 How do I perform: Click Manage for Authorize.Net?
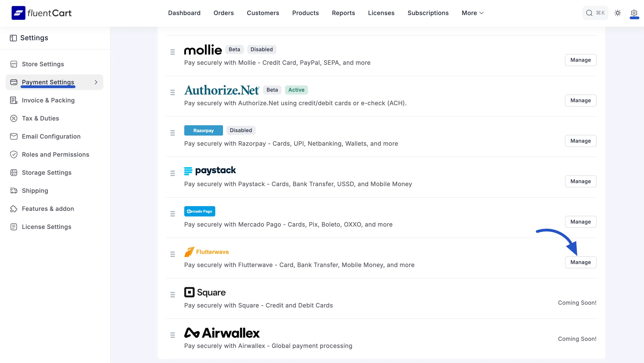[580, 100]
